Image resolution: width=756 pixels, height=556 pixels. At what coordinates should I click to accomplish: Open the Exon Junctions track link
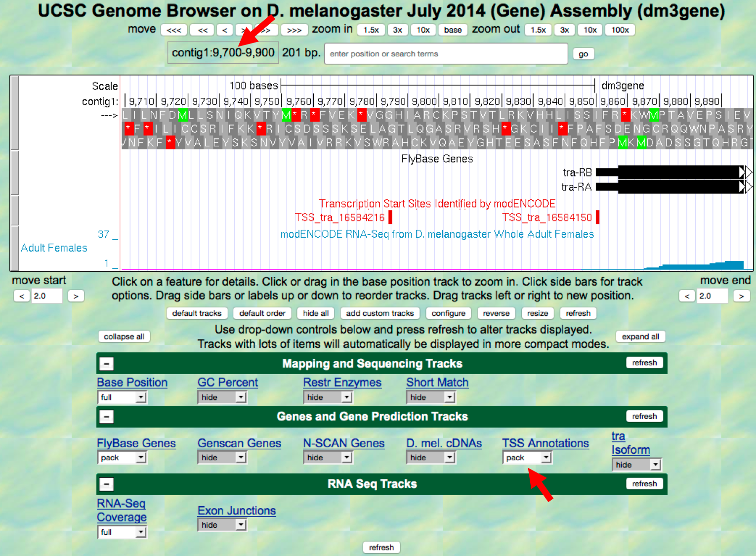(x=237, y=511)
